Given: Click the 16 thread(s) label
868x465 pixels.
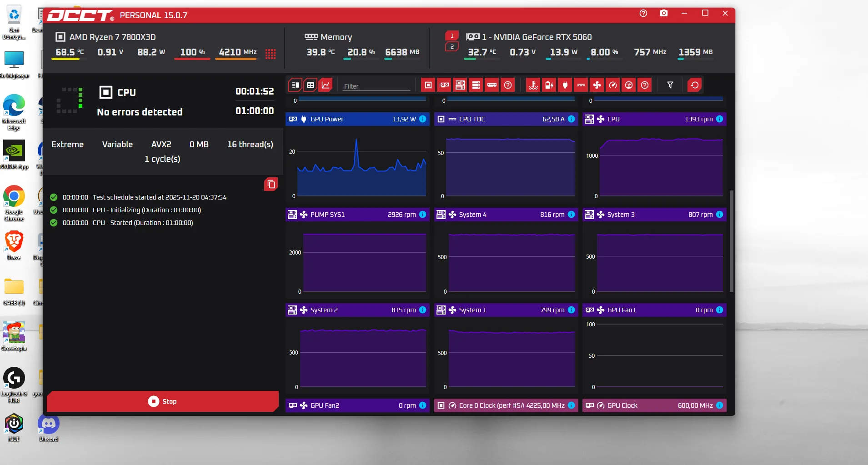Looking at the screenshot, I should coord(250,145).
